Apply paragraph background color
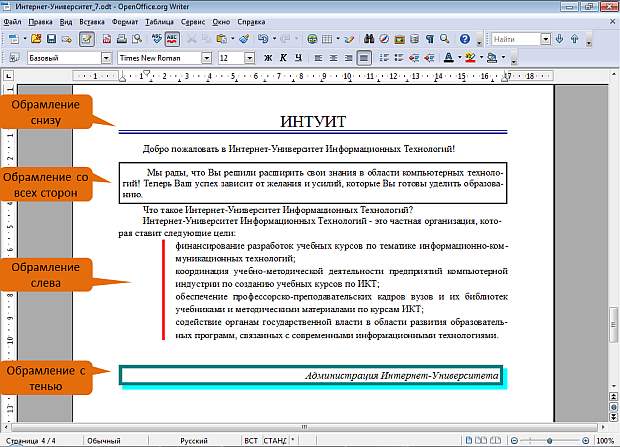The width and height of the screenshot is (620, 447). coord(492,58)
